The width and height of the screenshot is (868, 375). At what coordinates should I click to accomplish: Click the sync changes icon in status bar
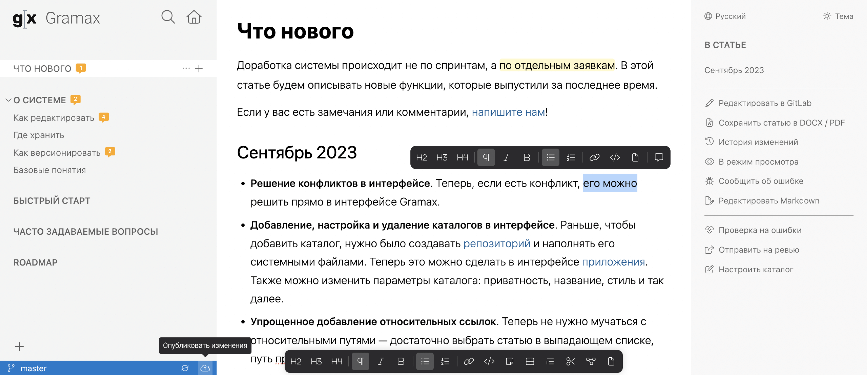185,368
